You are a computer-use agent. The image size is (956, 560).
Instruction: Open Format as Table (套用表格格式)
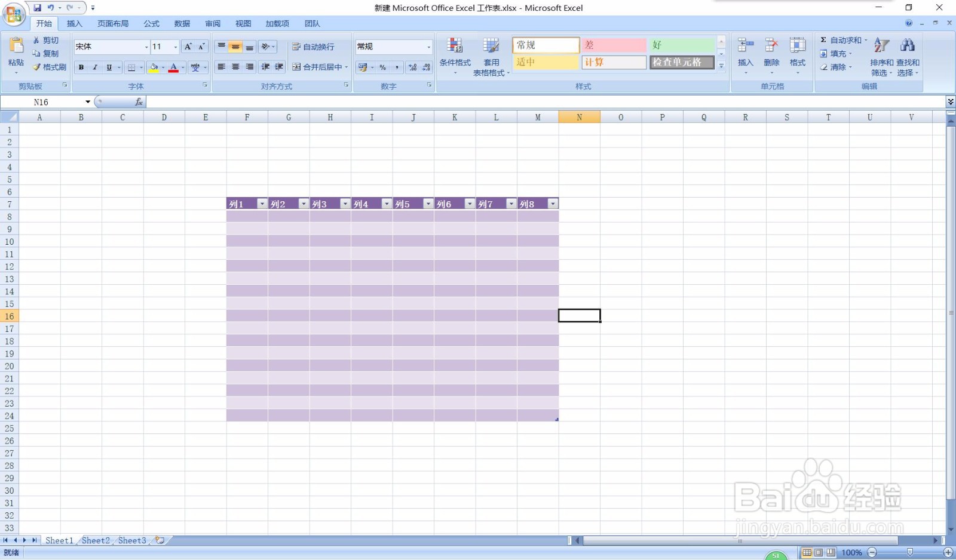491,56
